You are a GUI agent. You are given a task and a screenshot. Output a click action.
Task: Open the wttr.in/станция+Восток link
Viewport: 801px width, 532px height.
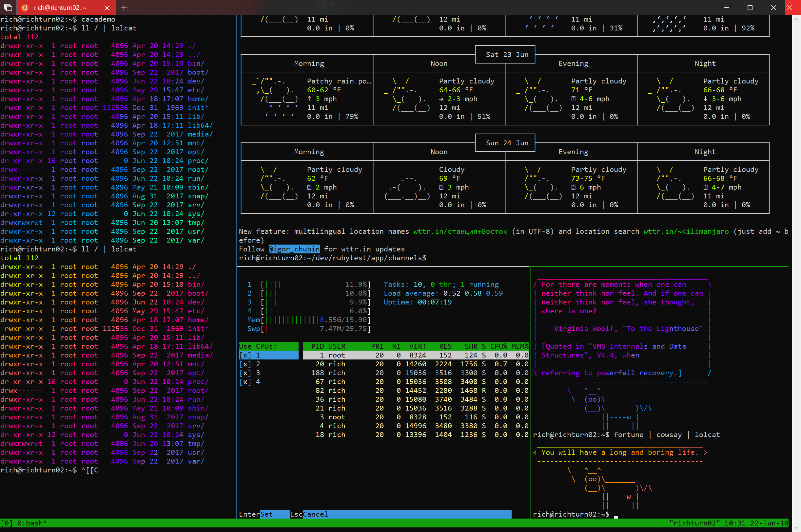pos(460,231)
